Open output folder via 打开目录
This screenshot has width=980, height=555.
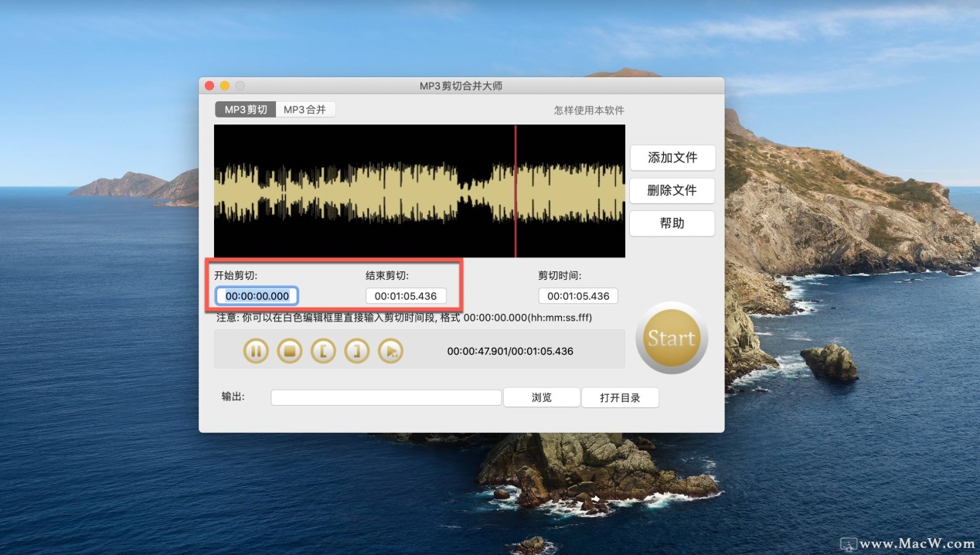pos(620,397)
